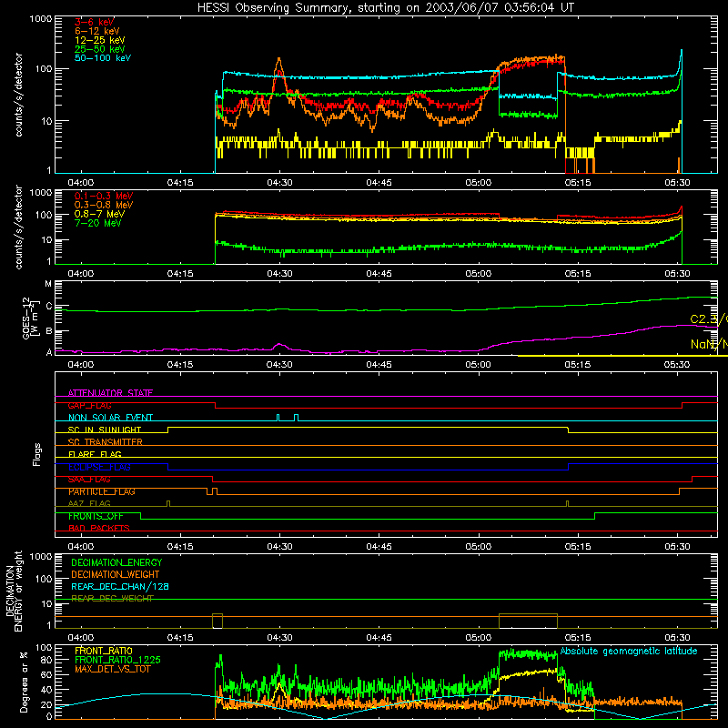Screen dimensions: 728x728
Task: Select the 50-100 keV legend label
Action: [x=103, y=58]
